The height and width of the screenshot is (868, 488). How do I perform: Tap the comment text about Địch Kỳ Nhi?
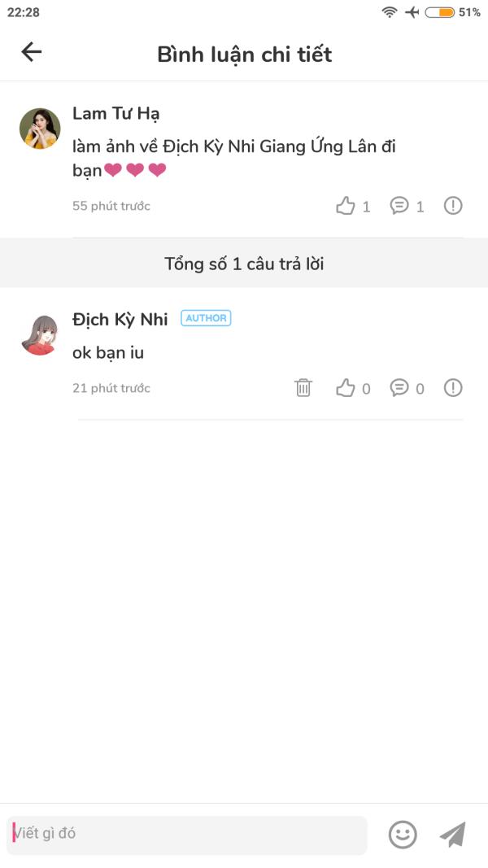tap(234, 159)
